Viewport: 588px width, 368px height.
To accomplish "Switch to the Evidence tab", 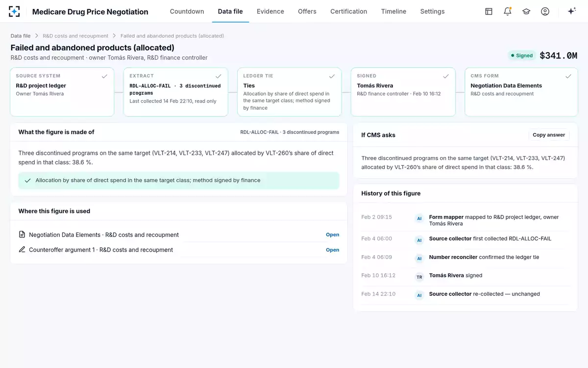I will [x=270, y=11].
